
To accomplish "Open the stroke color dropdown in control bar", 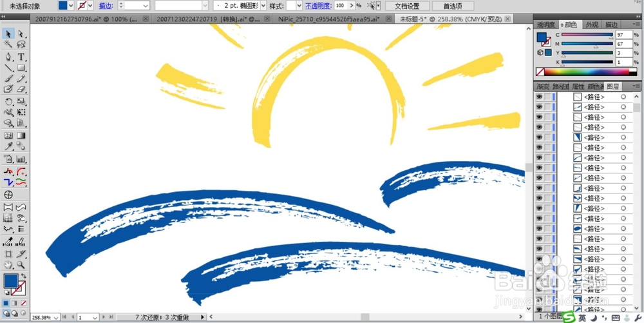I will tap(90, 6).
